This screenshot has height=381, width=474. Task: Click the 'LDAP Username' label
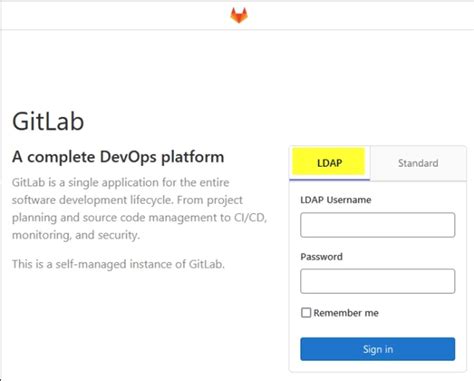click(336, 200)
